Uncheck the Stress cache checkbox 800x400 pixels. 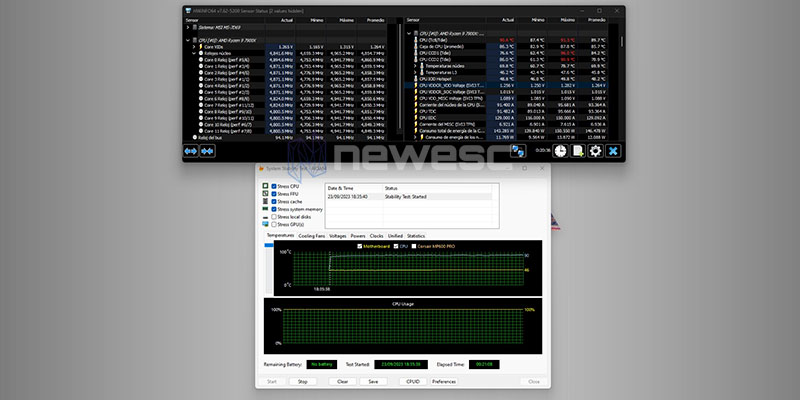274,202
